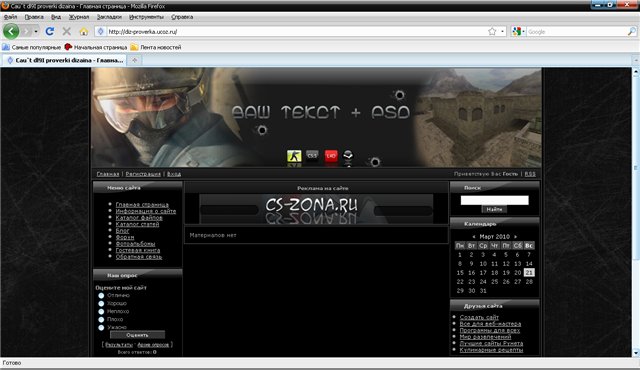
Task: Select the 'Отлично' poll radio button
Action: 101,295
